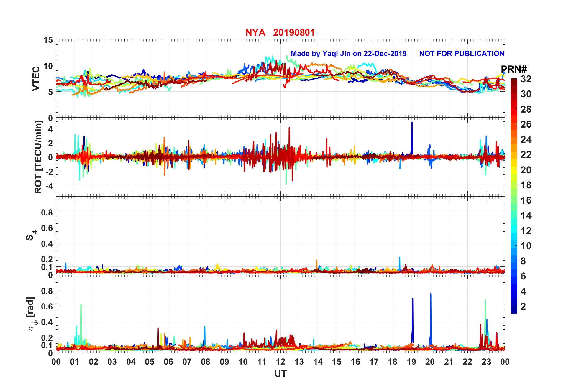The image size is (561, 392).
Task: Click the "VTEC" y-axis label
Action: (36, 78)
